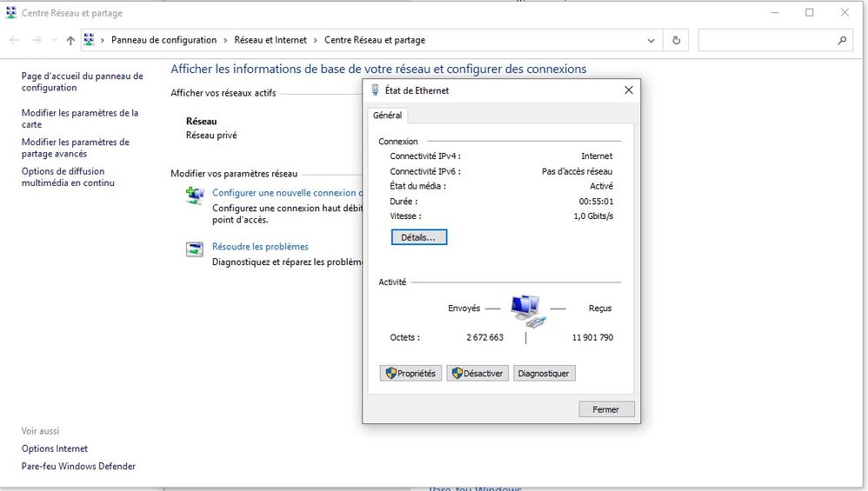Image resolution: width=868 pixels, height=491 pixels.
Task: Select the Général tab
Action: [x=387, y=116]
